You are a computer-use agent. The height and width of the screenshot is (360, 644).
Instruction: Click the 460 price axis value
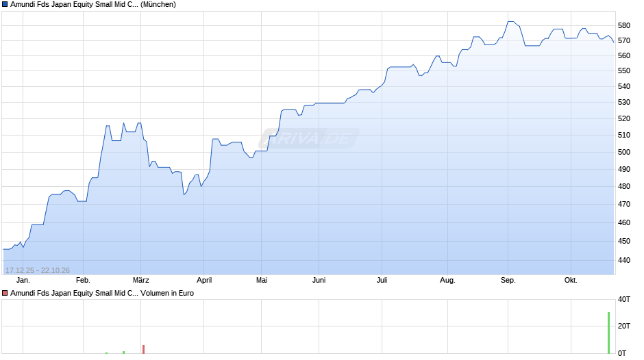pyautogui.click(x=624, y=222)
